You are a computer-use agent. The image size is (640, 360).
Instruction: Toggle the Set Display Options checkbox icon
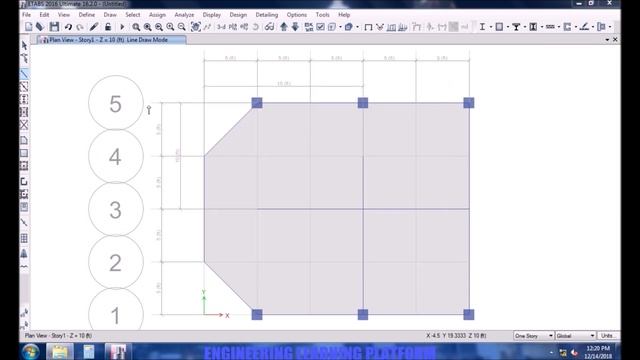click(x=320, y=27)
